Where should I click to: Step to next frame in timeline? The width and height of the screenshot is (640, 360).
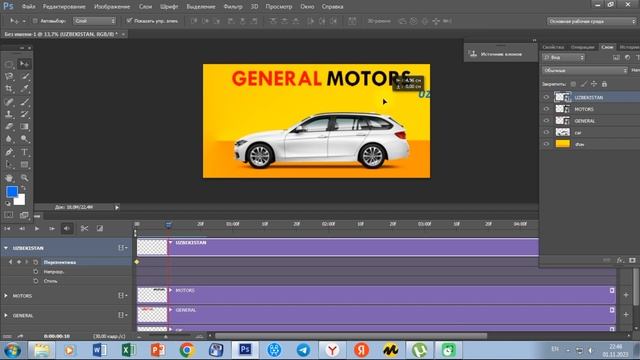[x=52, y=229]
